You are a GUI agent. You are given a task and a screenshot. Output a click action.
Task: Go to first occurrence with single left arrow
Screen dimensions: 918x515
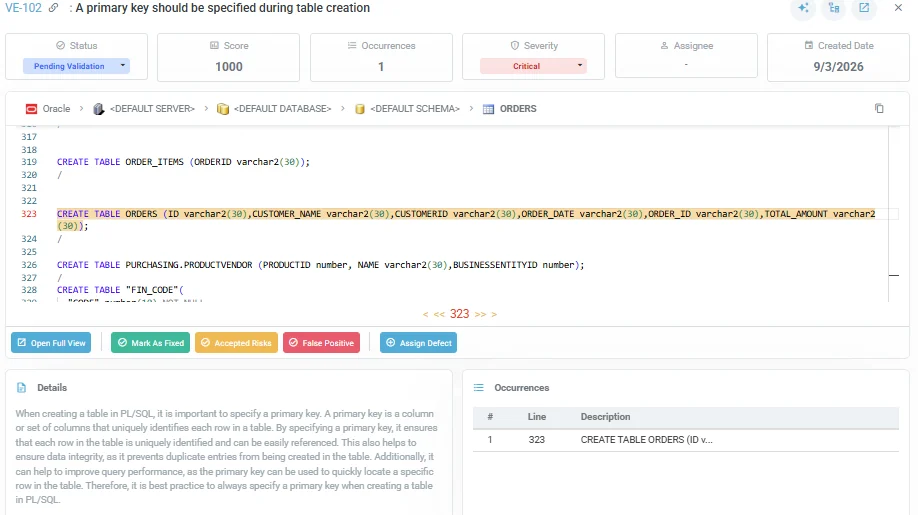tap(426, 314)
